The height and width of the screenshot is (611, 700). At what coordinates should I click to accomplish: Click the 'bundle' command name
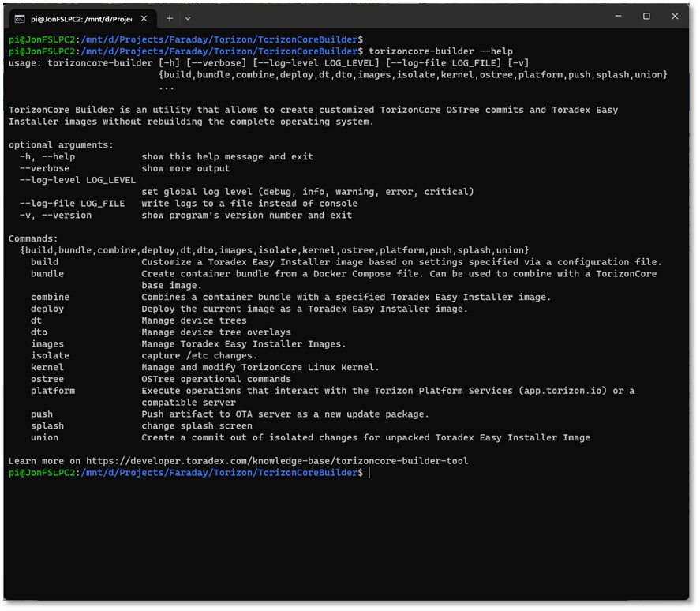click(x=47, y=274)
